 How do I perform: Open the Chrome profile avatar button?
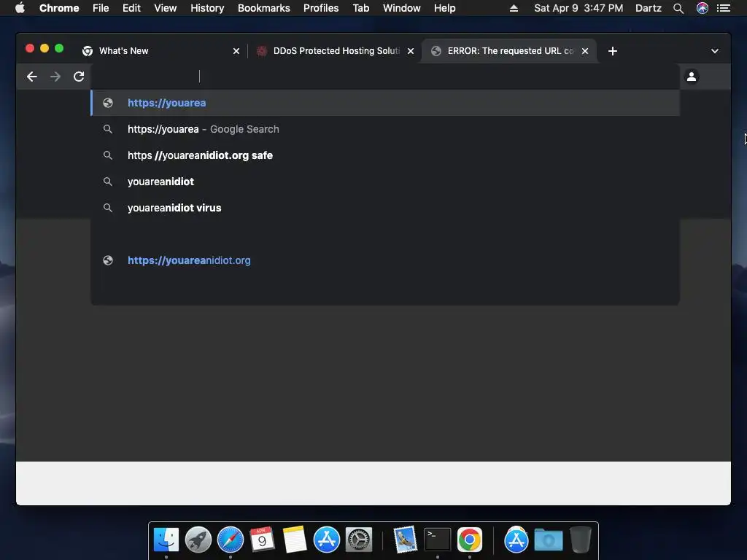click(692, 76)
